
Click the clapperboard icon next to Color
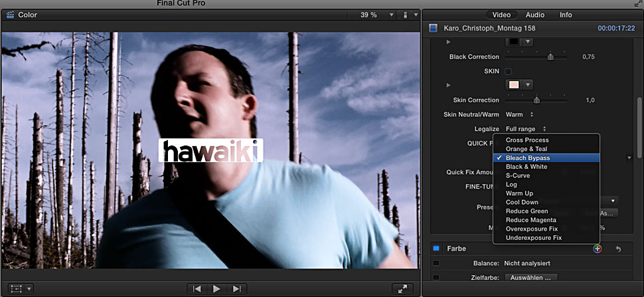(x=10, y=15)
